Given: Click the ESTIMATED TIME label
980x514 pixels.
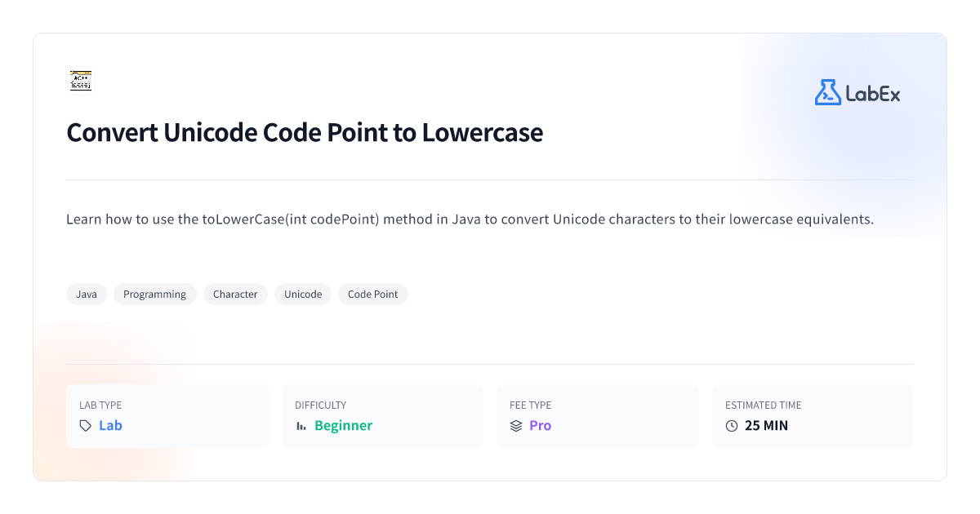Looking at the screenshot, I should pos(764,405).
